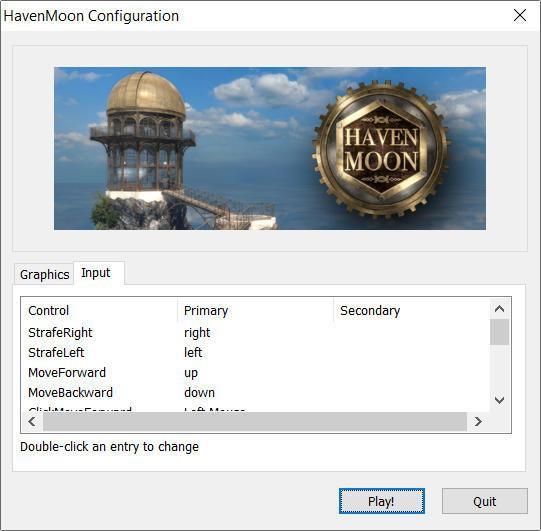
Task: Click the 'up' primary key entry
Action: 191,373
